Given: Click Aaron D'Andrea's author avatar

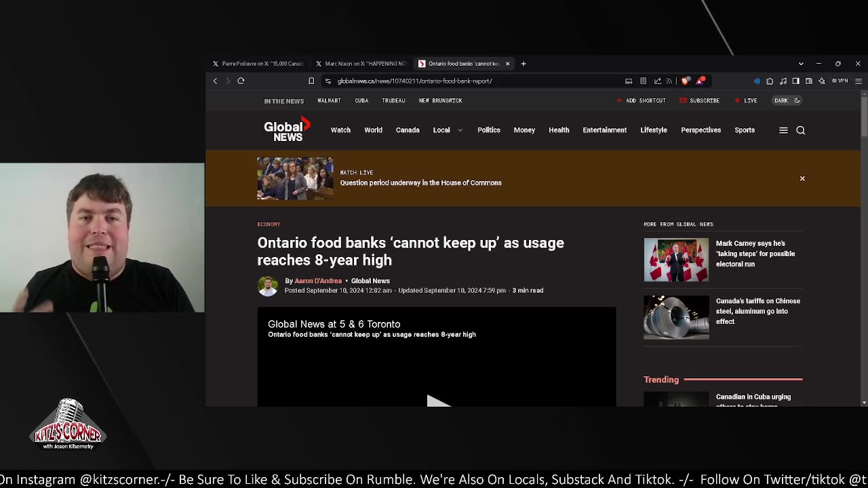Looking at the screenshot, I should (268, 285).
